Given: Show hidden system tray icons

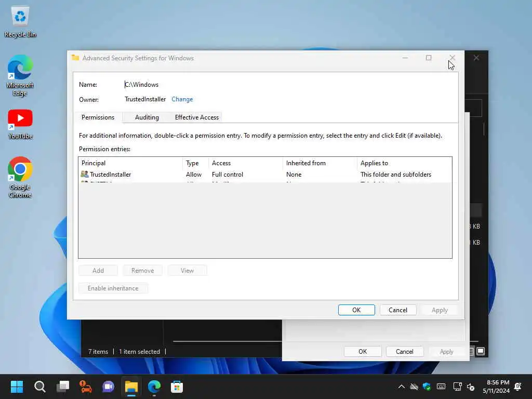Looking at the screenshot, I should coord(402,387).
